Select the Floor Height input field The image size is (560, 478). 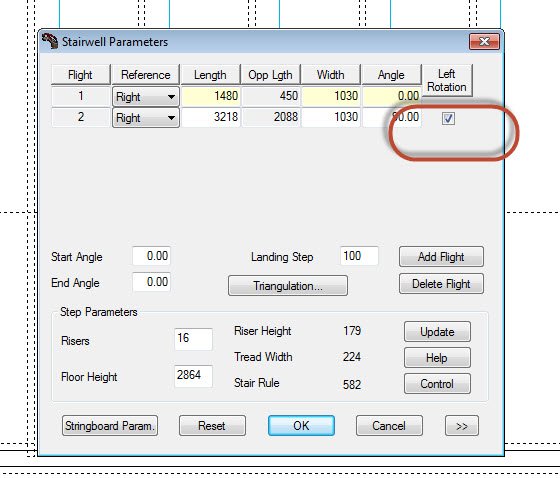[193, 376]
